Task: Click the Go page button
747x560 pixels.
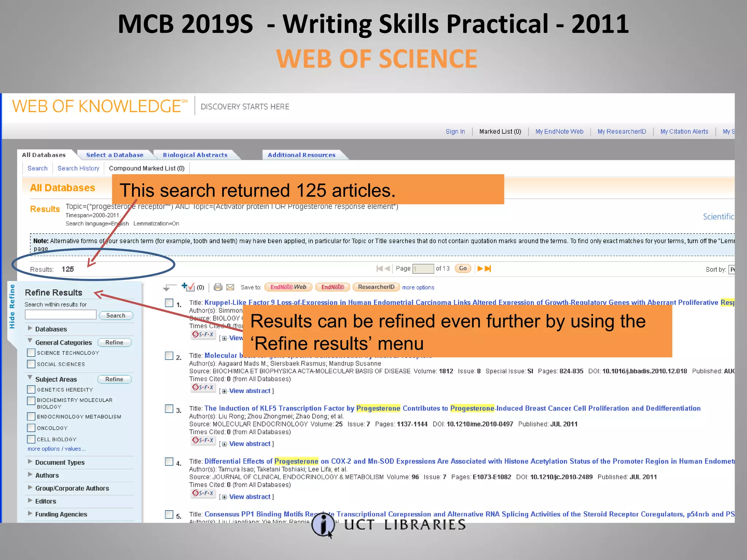Action: coord(463,268)
